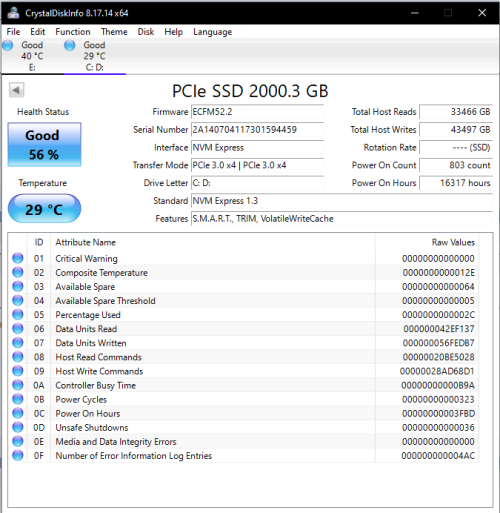Click status orb for Media and Data Integrity Errors
Viewport: 500px width, 513px height.
pos(18,441)
